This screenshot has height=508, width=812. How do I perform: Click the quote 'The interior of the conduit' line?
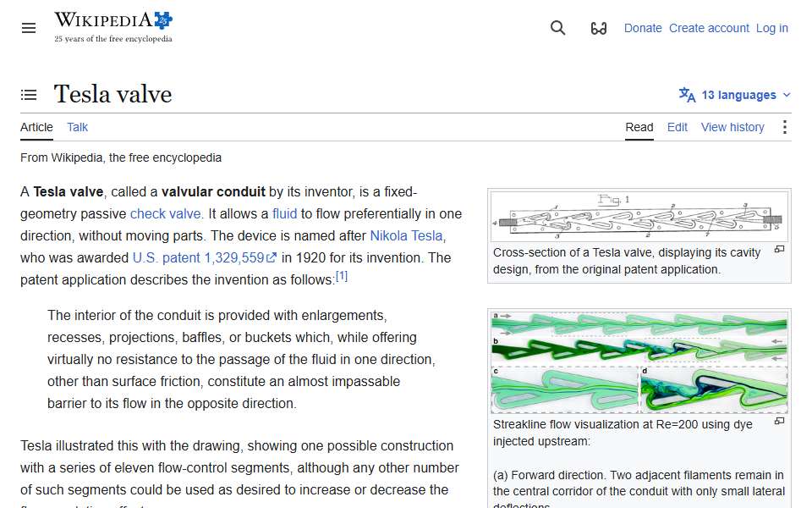pos(217,315)
